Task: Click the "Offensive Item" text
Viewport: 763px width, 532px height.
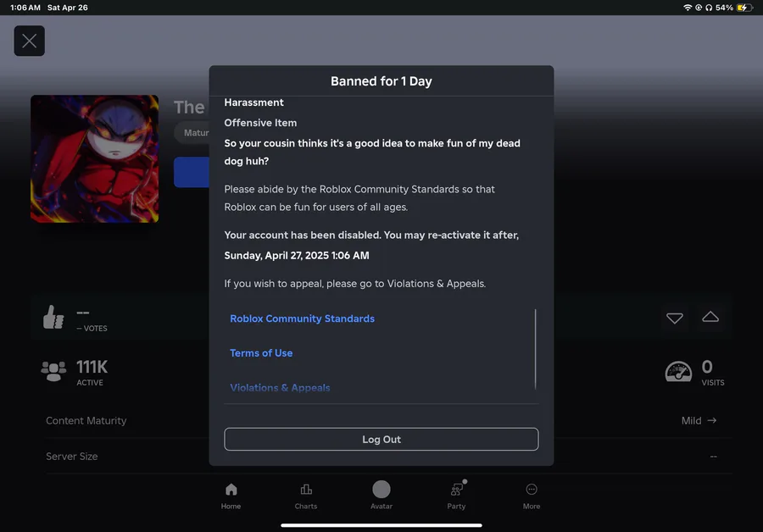Action: (260, 123)
